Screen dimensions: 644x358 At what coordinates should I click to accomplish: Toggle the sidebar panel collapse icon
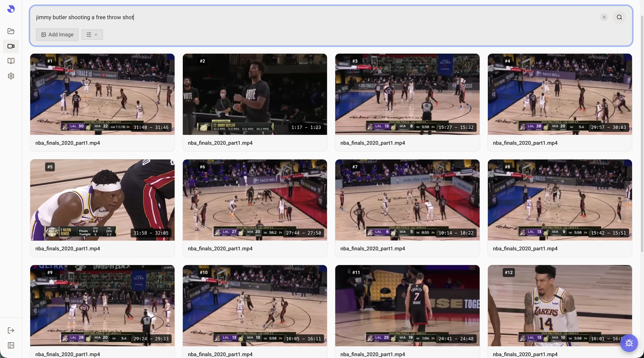(11, 346)
